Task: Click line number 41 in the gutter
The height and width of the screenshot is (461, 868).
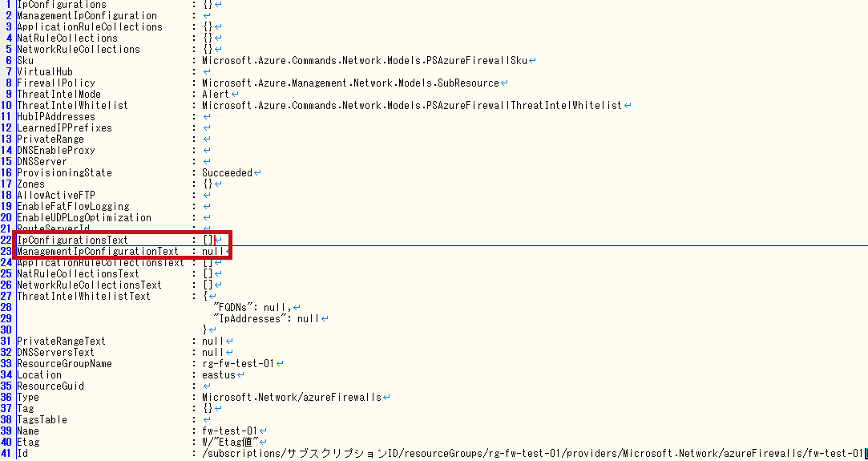Action: 6,453
